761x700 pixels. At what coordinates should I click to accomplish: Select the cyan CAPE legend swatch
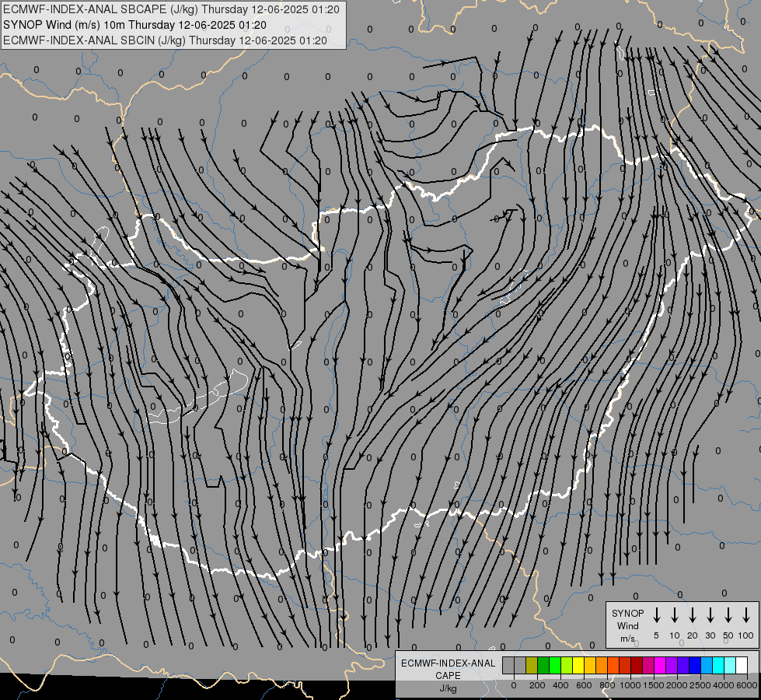(x=718, y=665)
